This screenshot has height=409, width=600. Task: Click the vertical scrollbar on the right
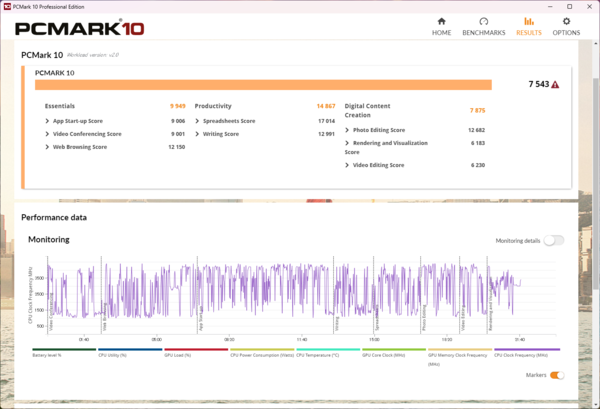click(x=596, y=184)
